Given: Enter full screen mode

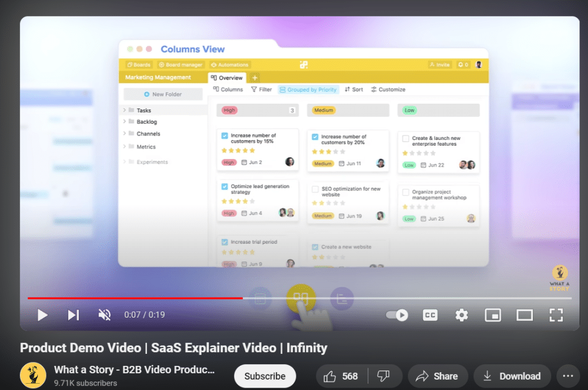Looking at the screenshot, I should [555, 315].
